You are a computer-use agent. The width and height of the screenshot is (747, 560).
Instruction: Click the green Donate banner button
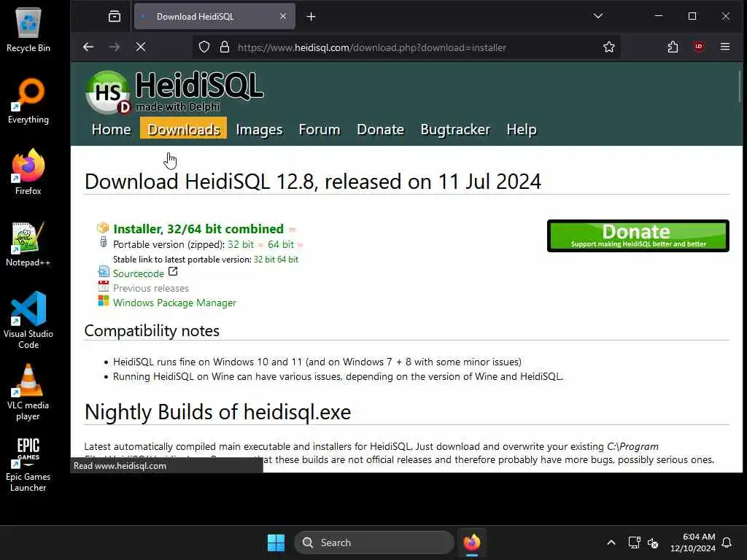pos(638,236)
